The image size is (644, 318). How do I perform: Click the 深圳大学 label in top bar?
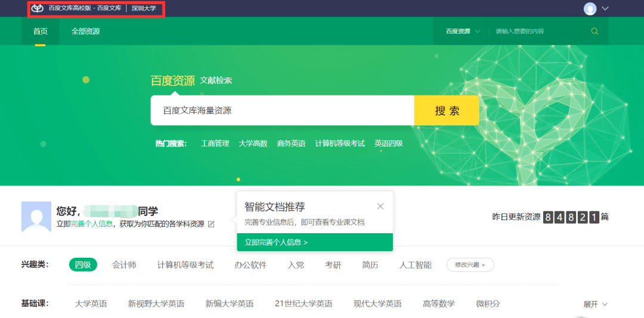pyautogui.click(x=144, y=8)
